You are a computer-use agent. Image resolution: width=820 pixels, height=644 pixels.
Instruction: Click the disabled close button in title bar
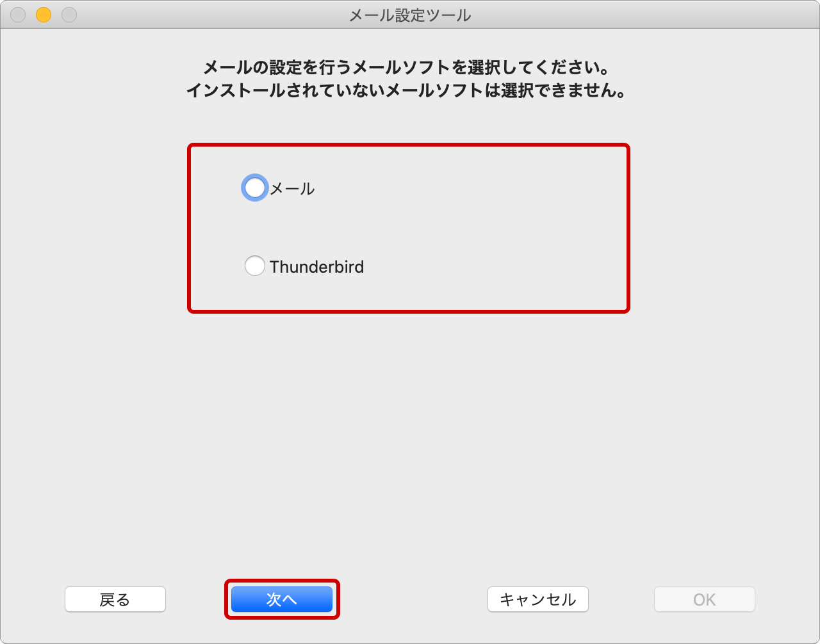point(18,15)
